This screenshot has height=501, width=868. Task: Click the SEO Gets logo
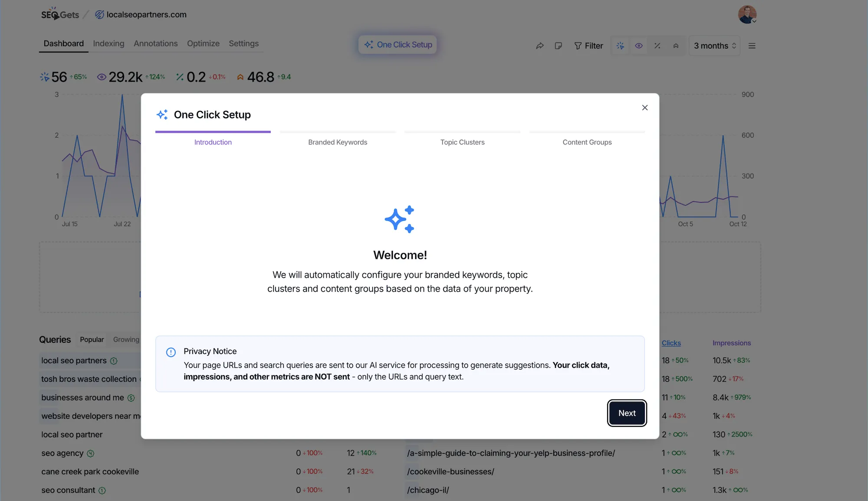60,14
